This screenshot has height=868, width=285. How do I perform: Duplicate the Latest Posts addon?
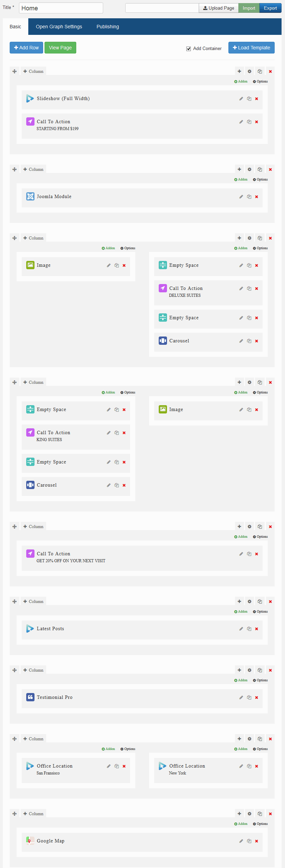pyautogui.click(x=249, y=629)
